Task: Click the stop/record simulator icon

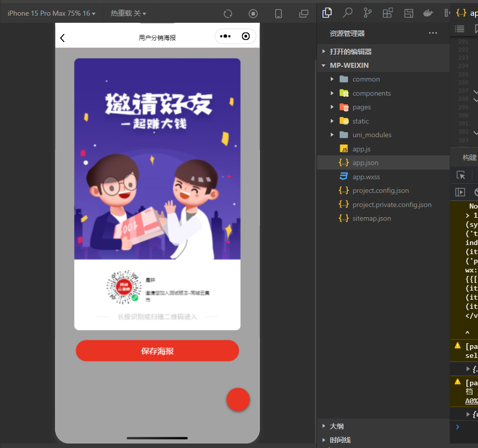Action: [253, 14]
